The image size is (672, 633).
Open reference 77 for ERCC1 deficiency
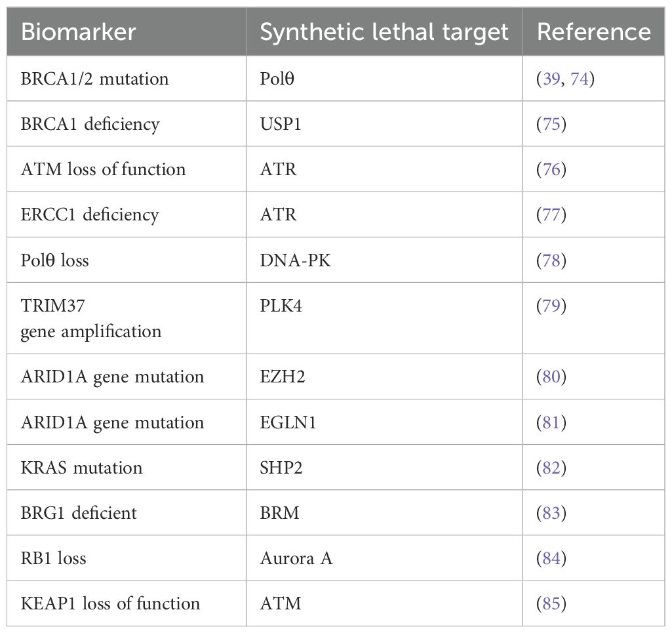551,214
